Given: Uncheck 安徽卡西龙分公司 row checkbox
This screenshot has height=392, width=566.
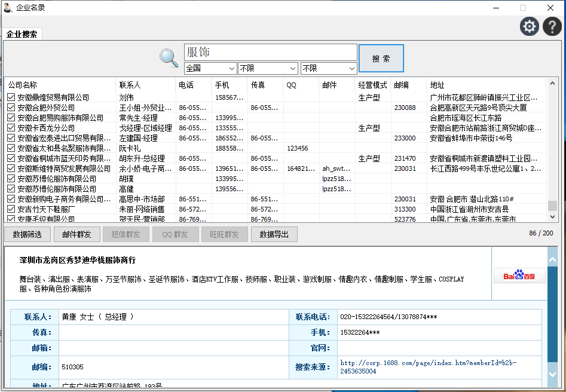Looking at the screenshot, I should pyautogui.click(x=11, y=127).
